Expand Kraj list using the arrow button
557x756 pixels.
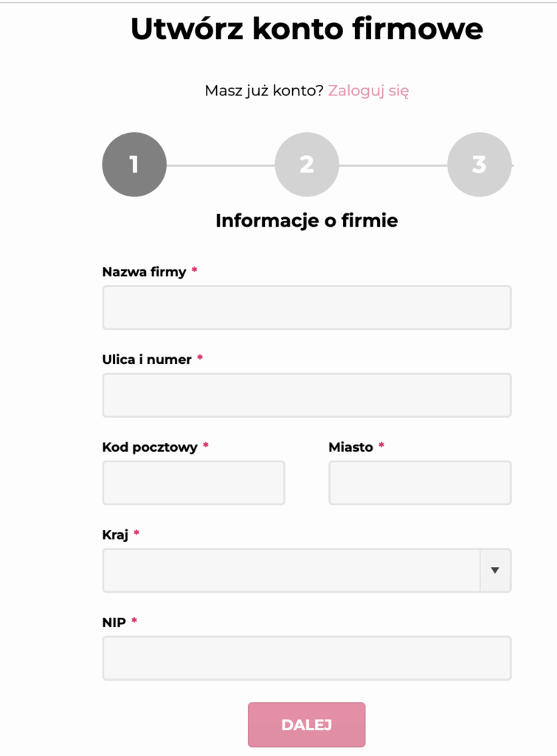pyautogui.click(x=495, y=570)
